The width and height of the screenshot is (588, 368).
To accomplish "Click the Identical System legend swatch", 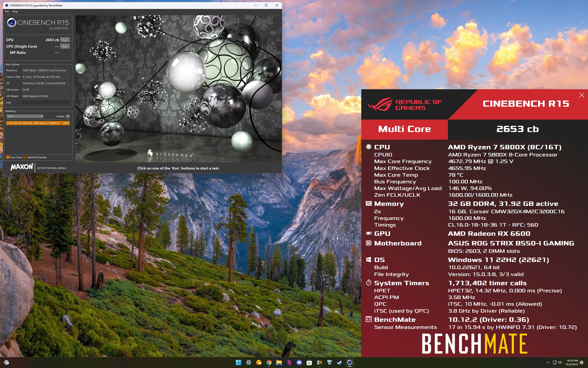I will coord(25,157).
